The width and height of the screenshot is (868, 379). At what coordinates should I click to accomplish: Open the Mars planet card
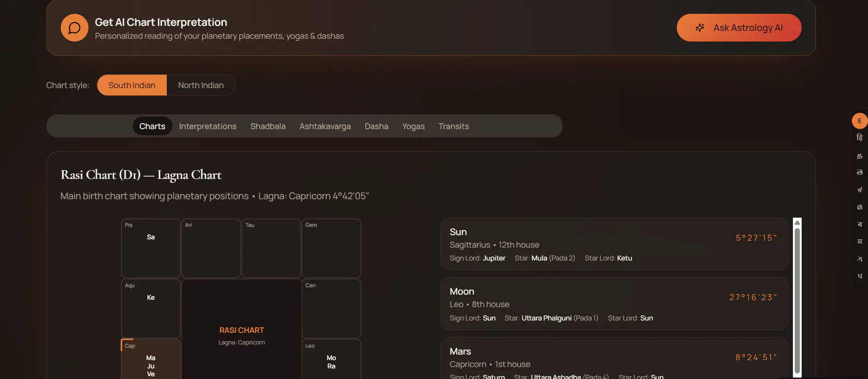(614, 358)
